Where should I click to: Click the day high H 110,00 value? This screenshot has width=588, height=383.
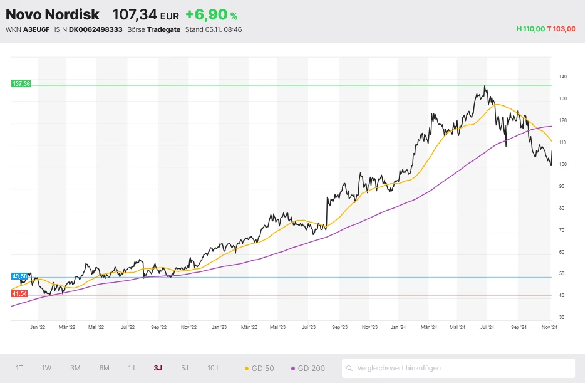(530, 29)
